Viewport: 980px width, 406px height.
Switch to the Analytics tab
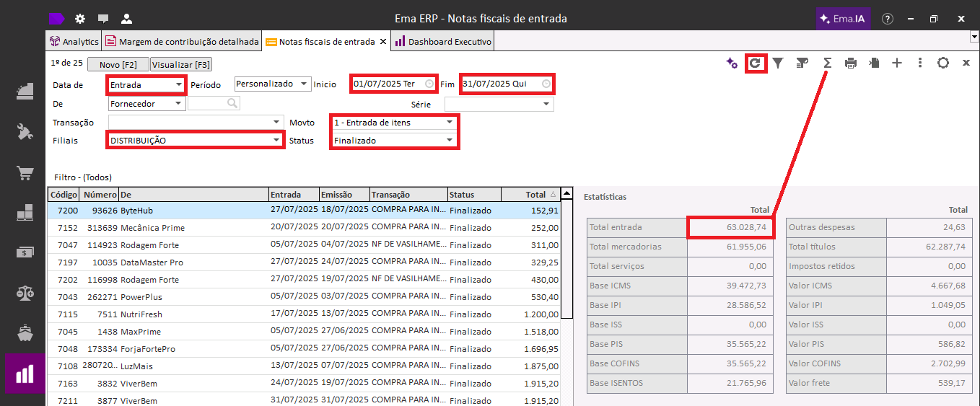click(74, 42)
